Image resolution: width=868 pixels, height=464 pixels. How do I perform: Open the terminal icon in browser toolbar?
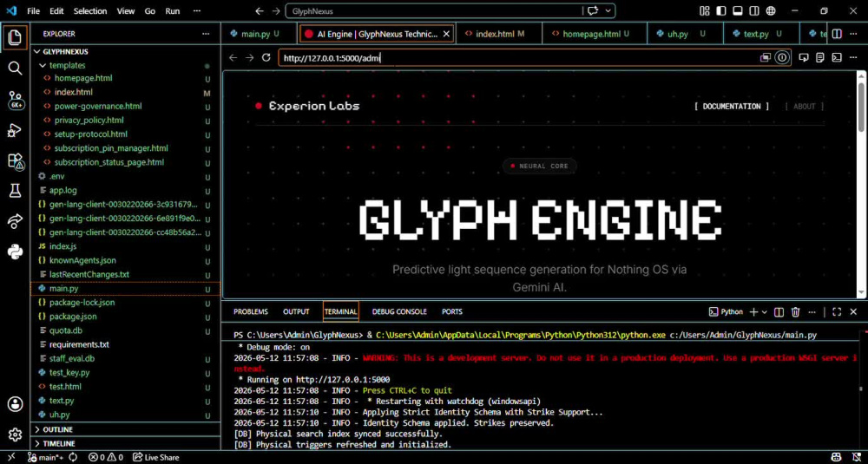point(838,57)
